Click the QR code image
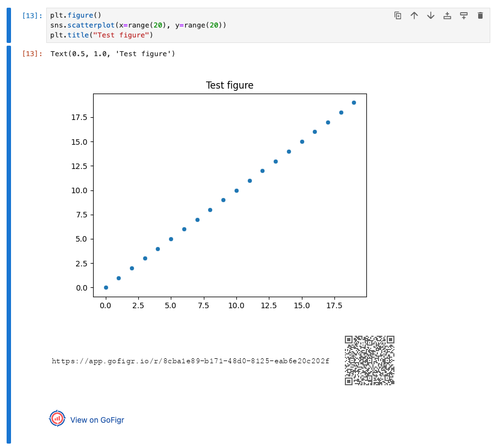 click(369, 360)
